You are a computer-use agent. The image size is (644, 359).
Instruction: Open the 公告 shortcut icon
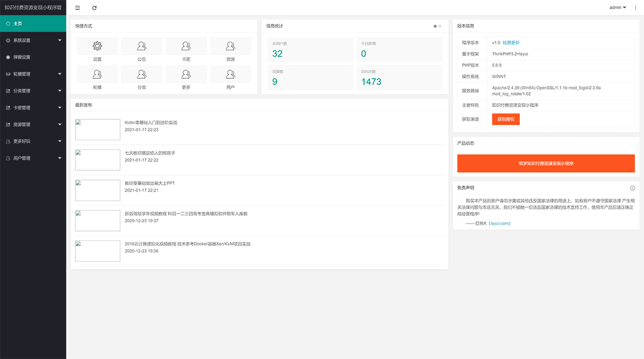pyautogui.click(x=141, y=46)
